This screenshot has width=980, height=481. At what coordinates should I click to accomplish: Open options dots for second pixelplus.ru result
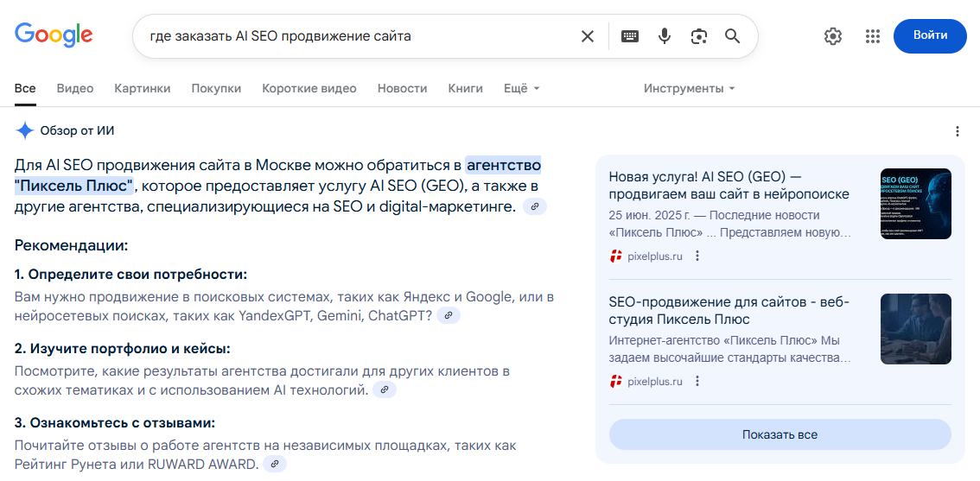point(698,381)
